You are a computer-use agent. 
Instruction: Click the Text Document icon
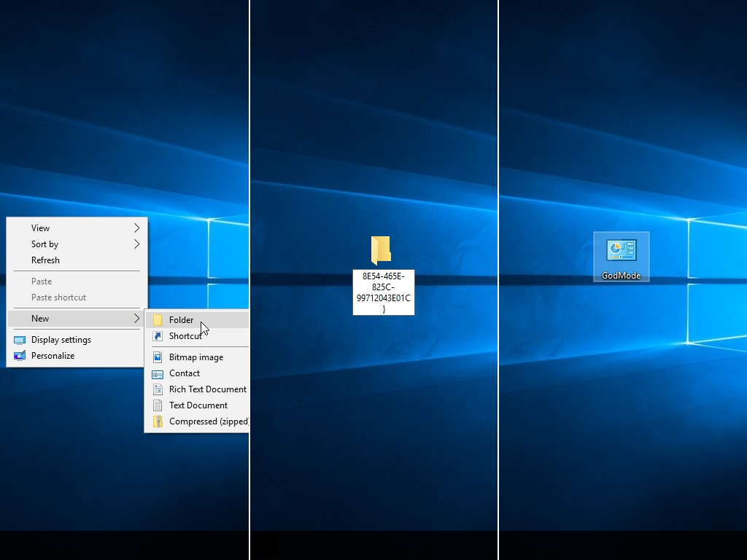point(158,405)
